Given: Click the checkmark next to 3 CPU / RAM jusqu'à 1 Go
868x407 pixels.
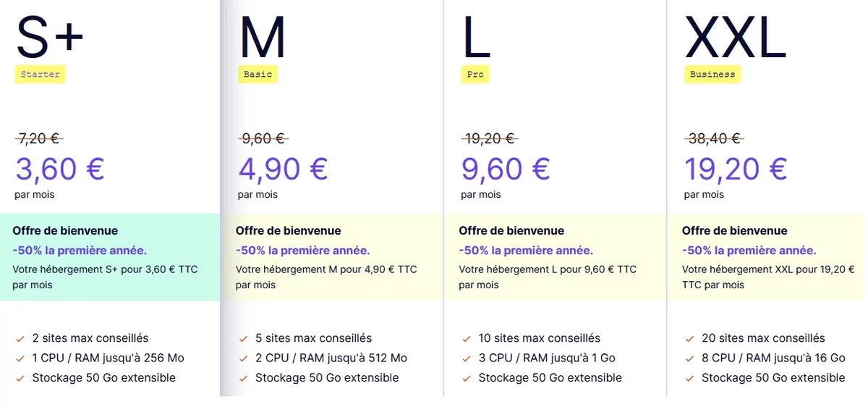Looking at the screenshot, I should 466,358.
